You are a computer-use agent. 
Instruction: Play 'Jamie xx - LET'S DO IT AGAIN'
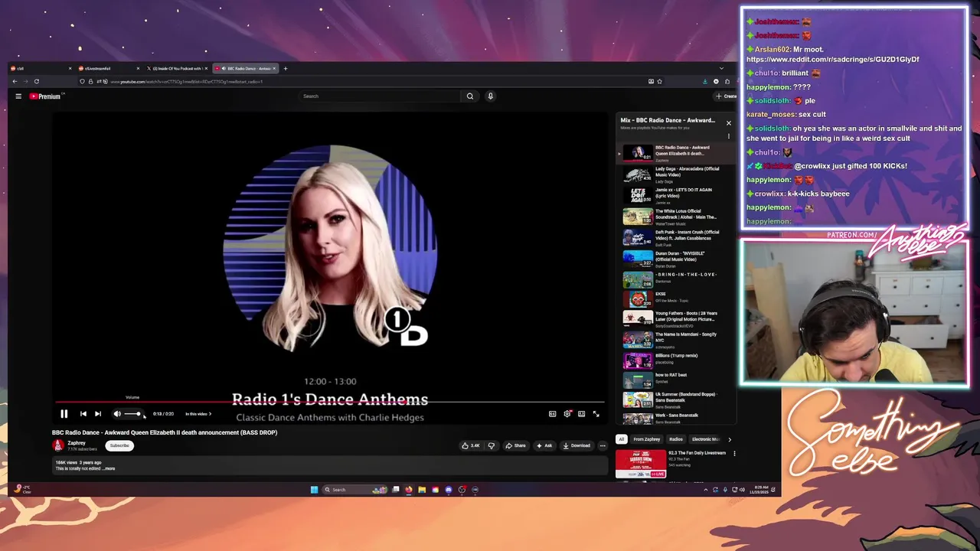678,195
